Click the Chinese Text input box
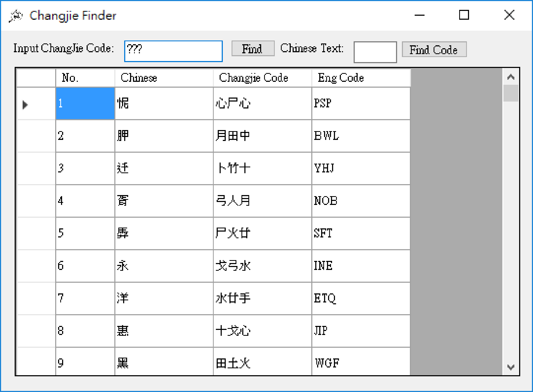Viewport: 533px width, 392px height. [x=375, y=52]
